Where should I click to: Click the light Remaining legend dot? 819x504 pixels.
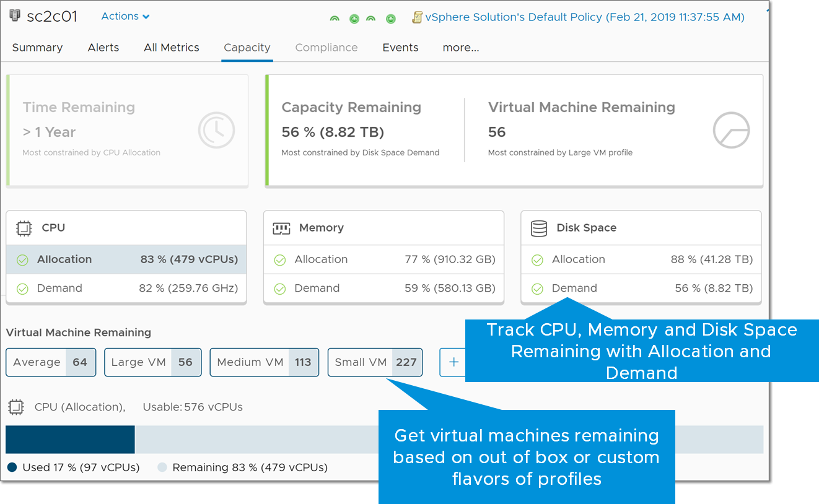pos(162,467)
